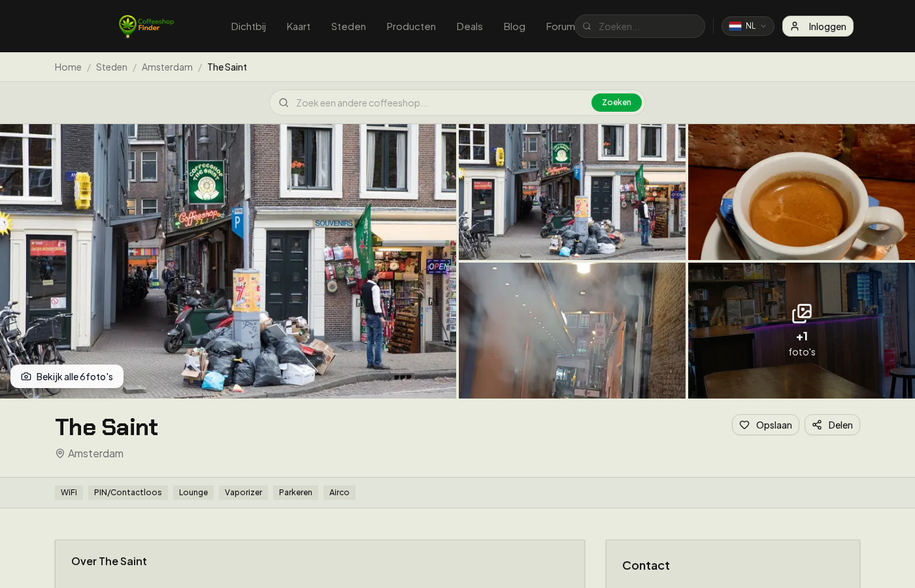The height and width of the screenshot is (588, 915).
Task: Click the location pin beside Amsterdam
Action: (x=60, y=453)
